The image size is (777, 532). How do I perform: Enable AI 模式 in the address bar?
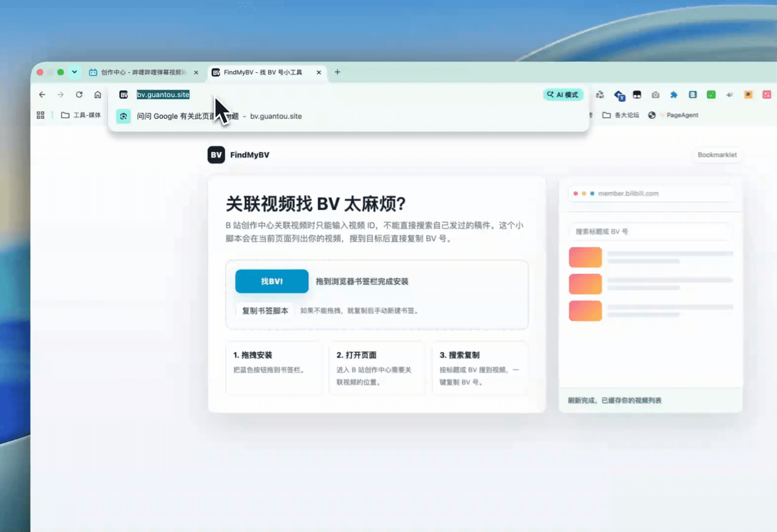[563, 95]
